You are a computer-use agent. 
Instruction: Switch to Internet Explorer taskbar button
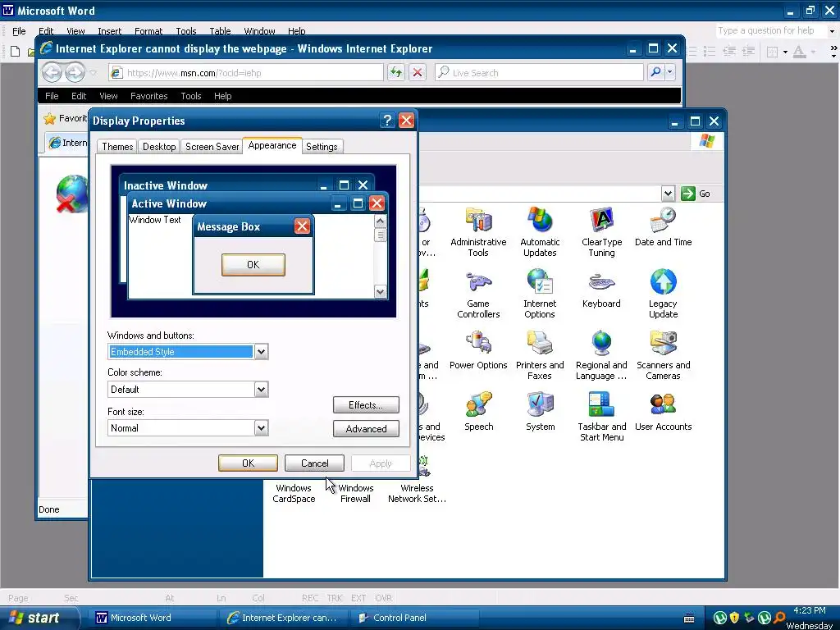point(282,618)
